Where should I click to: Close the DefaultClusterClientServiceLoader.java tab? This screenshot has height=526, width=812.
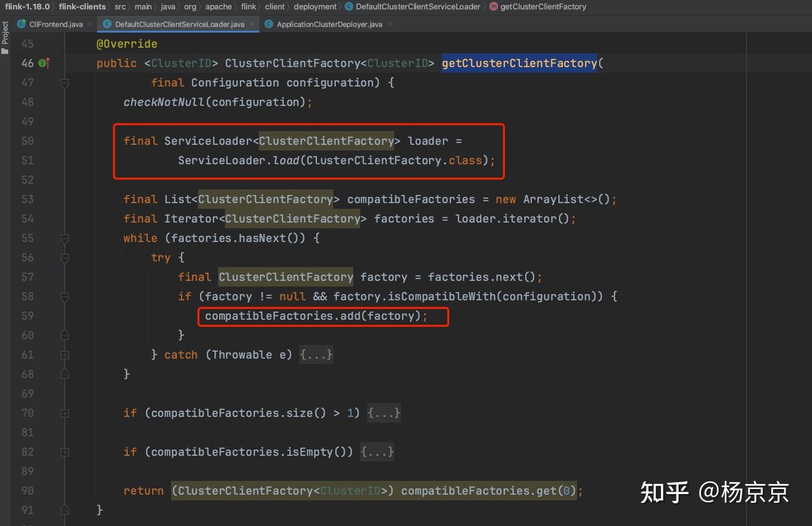click(251, 24)
